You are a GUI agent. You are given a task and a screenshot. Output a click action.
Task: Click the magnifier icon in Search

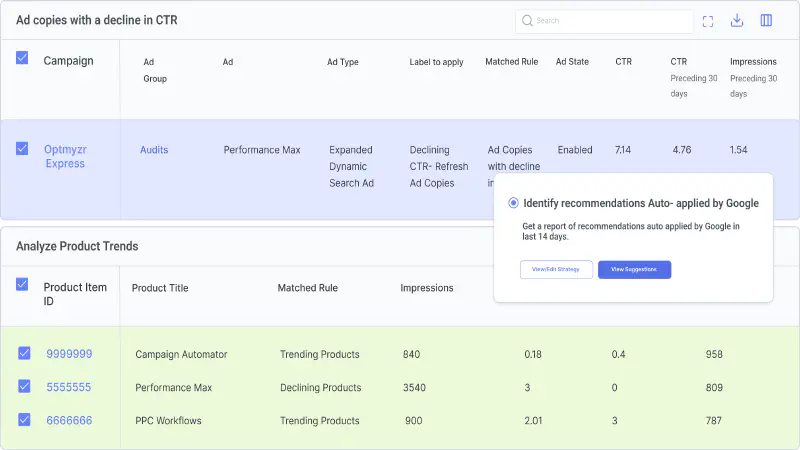(x=527, y=20)
